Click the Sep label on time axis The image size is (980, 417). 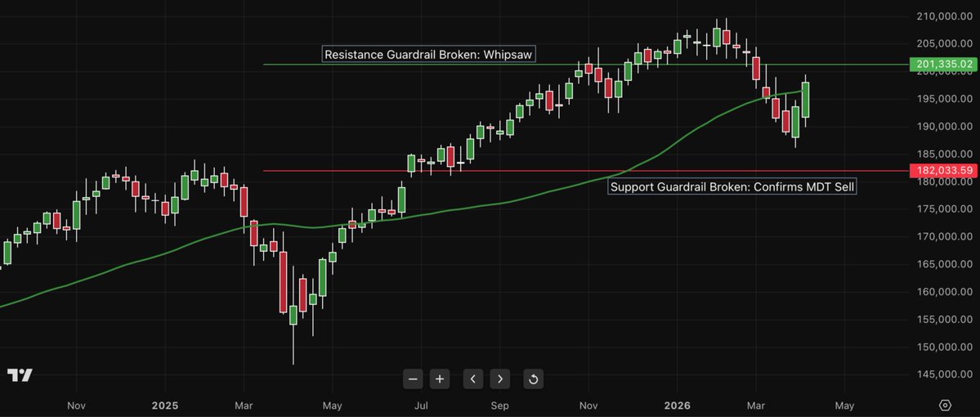pos(500,405)
